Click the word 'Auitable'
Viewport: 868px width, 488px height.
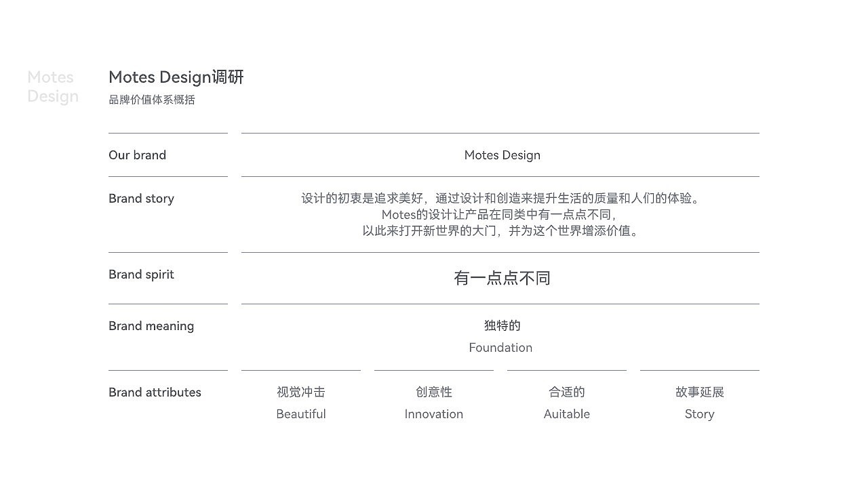[x=567, y=414]
